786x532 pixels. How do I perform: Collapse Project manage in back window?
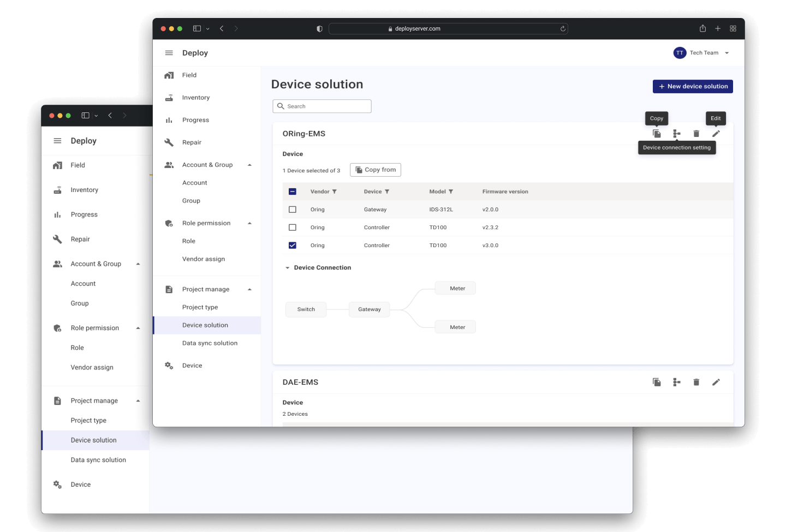tap(138, 401)
